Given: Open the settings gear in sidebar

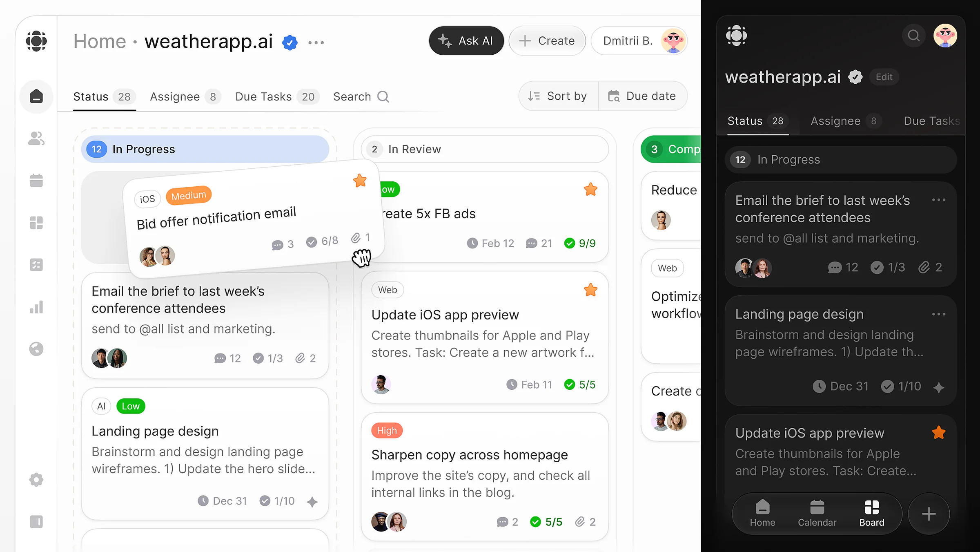Looking at the screenshot, I should tap(36, 480).
